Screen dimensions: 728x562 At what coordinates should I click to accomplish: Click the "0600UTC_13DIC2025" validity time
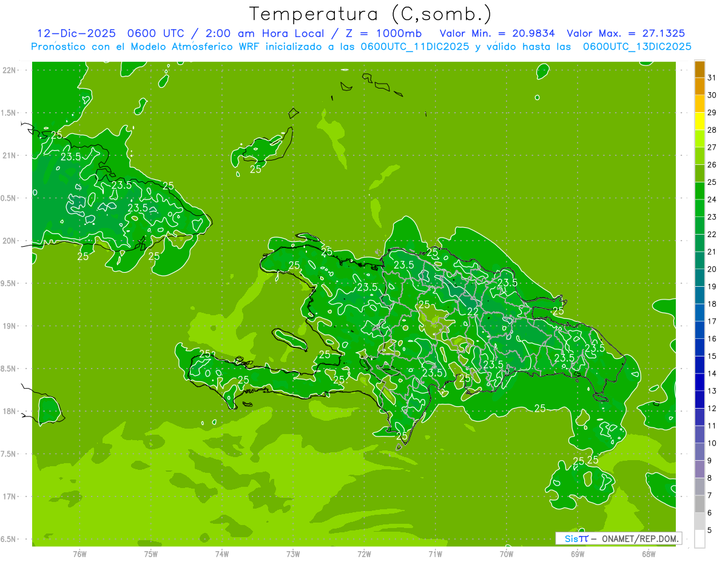pos(637,47)
